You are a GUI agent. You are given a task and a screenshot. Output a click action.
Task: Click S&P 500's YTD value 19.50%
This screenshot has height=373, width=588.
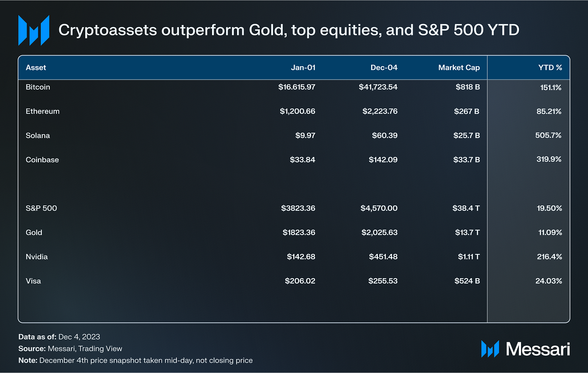point(549,208)
